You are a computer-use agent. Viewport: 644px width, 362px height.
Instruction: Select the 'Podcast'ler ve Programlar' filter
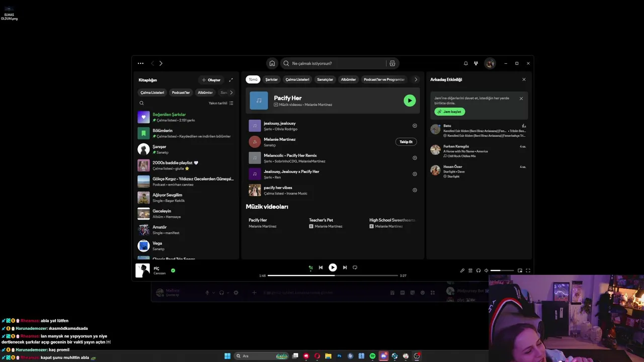tap(384, 79)
